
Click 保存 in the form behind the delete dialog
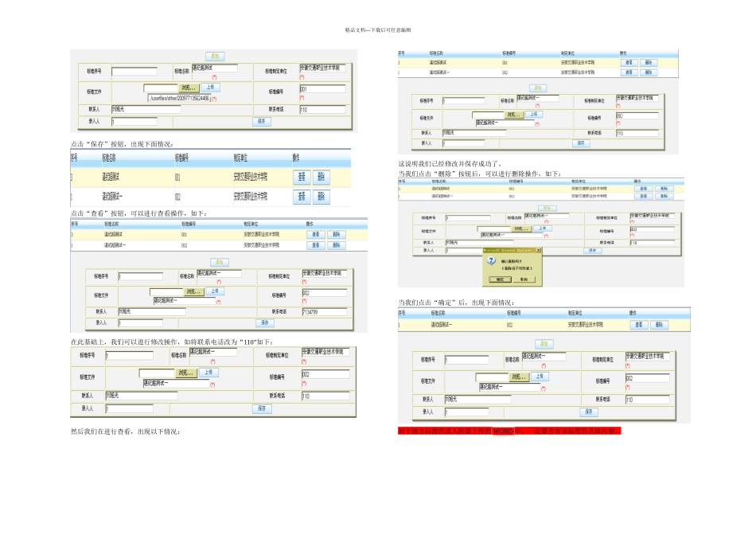593,250
